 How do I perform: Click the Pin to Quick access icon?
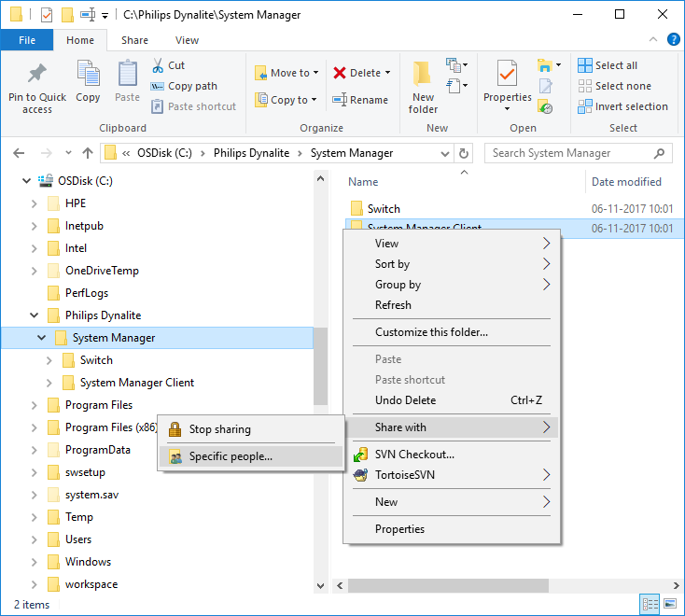[x=37, y=75]
